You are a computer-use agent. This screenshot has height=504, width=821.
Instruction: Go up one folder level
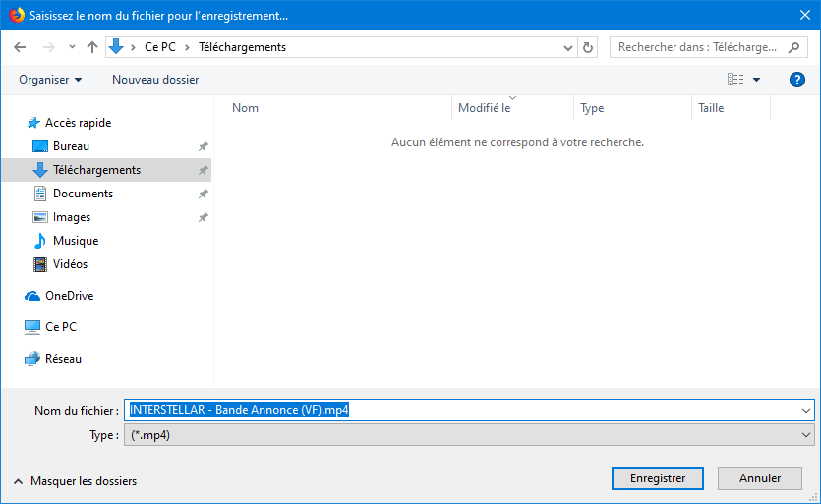(92, 47)
